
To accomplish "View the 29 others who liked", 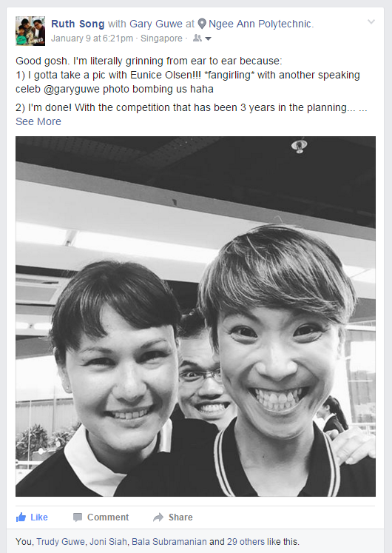I will tap(246, 542).
